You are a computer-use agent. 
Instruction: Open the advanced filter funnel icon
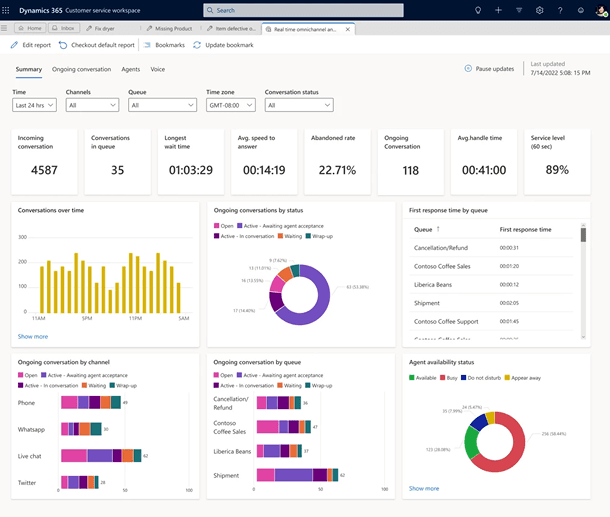(519, 11)
